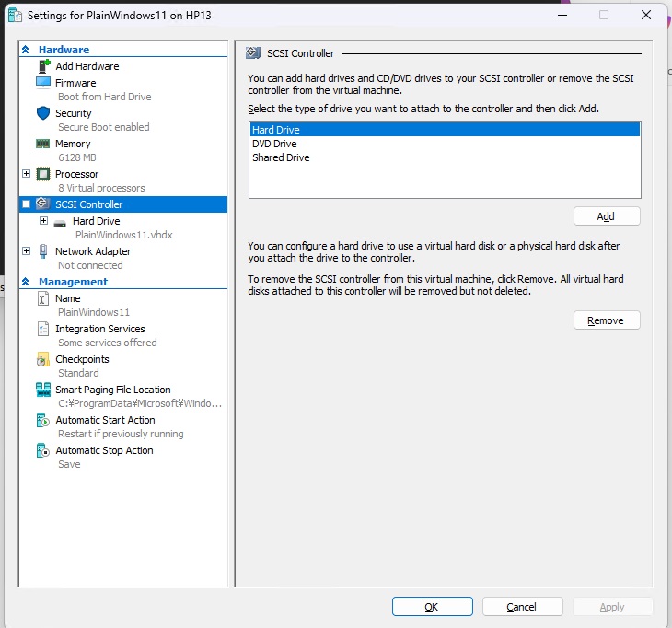Click the 'Restart if previously running' text
Image resolution: width=672 pixels, height=628 pixels.
click(121, 434)
